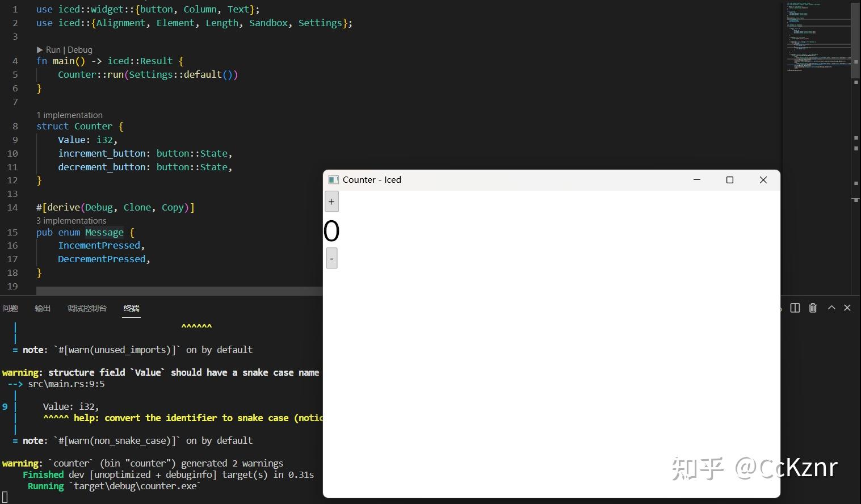Click the Debug code lens above main
The height and width of the screenshot is (504, 861).
coord(80,50)
